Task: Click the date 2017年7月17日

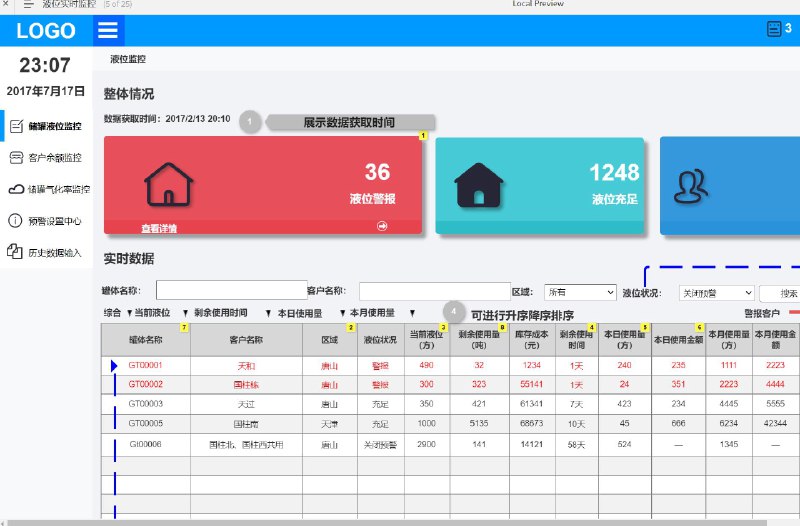Action: click(45, 91)
